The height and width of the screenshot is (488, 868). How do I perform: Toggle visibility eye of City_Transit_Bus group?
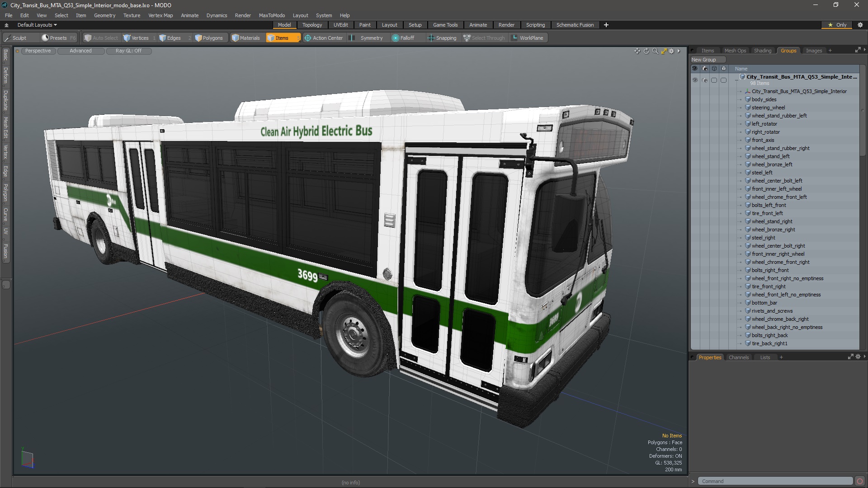(695, 80)
